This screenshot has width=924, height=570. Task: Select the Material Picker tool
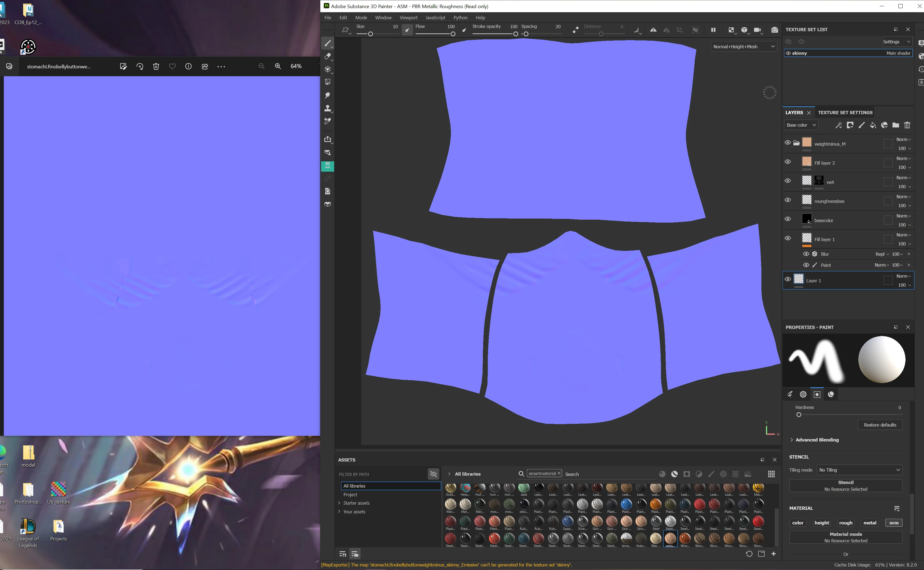point(327,121)
